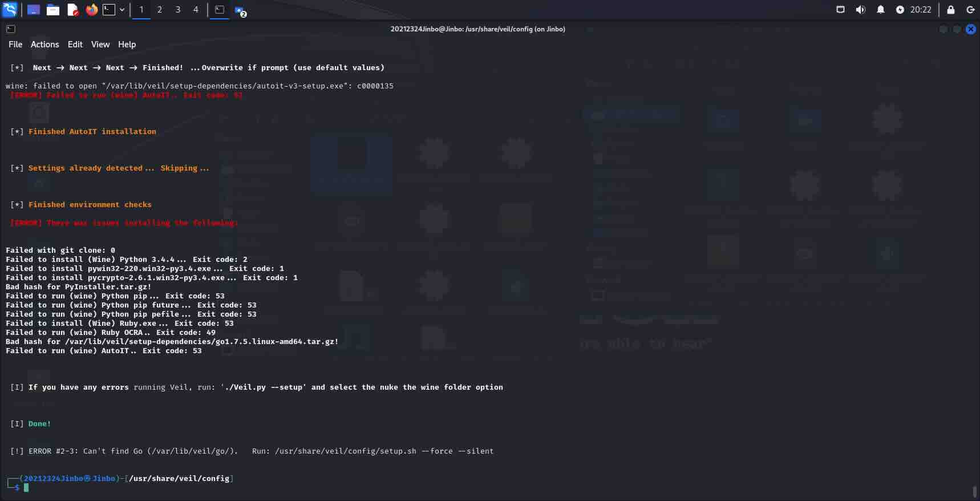Open the logout session icon
This screenshot has height=501, width=980.
pyautogui.click(x=970, y=10)
